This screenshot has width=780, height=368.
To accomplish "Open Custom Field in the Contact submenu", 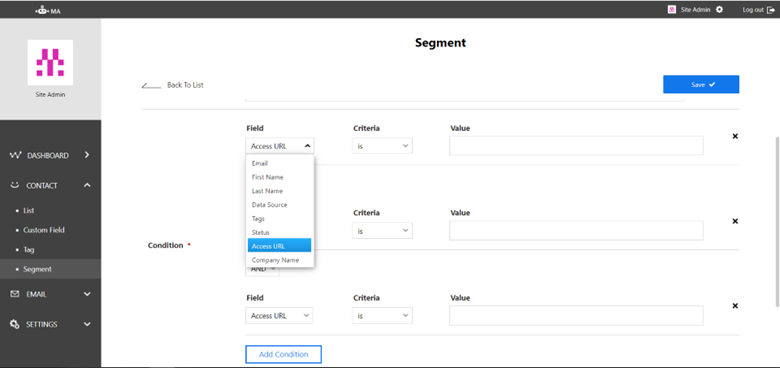I will [44, 230].
